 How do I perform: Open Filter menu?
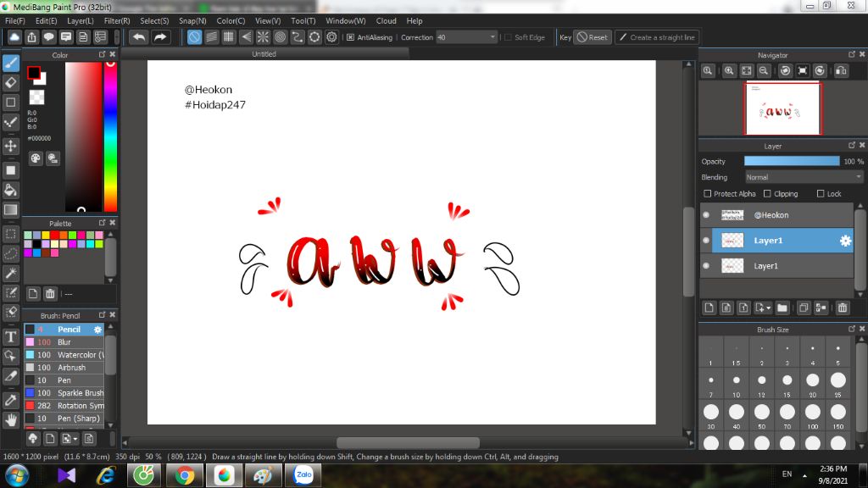tap(117, 20)
